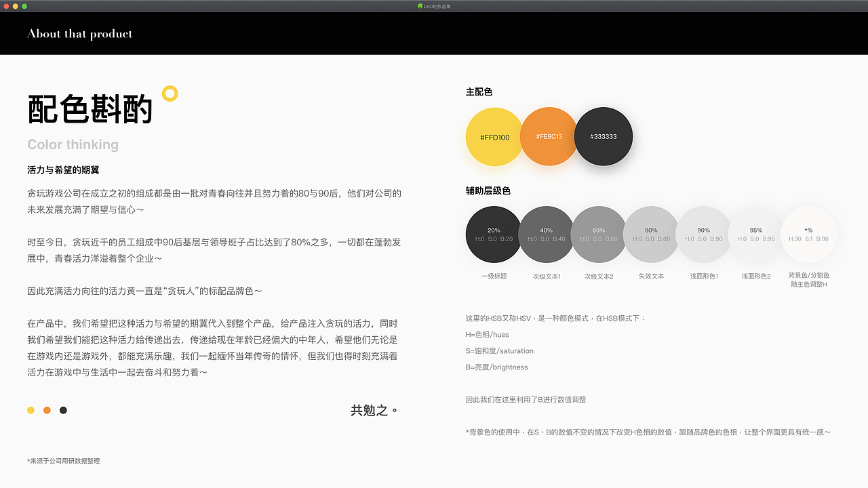Image resolution: width=868 pixels, height=488 pixels.
Task: Click the 次级文本1 swatch caption
Action: pyautogui.click(x=547, y=277)
